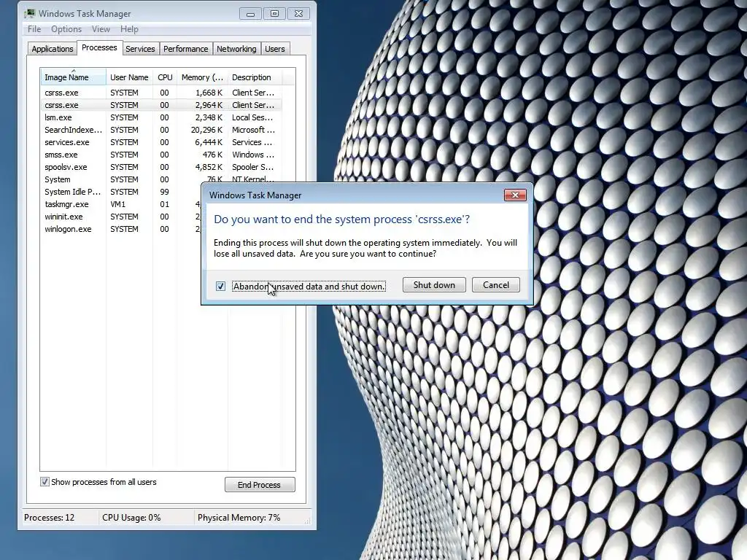Cancel ending the csrss.exe process
Image resolution: width=747 pixels, height=560 pixels.
(x=496, y=285)
